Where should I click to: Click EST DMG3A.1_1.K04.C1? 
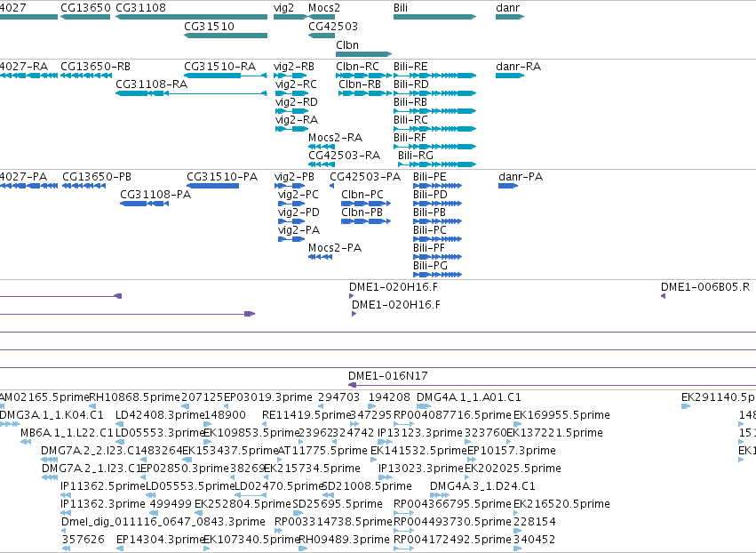pyautogui.click(x=10, y=424)
